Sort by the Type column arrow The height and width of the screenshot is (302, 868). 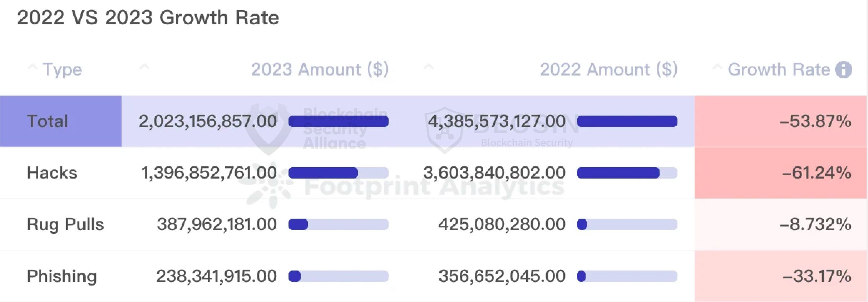(33, 67)
